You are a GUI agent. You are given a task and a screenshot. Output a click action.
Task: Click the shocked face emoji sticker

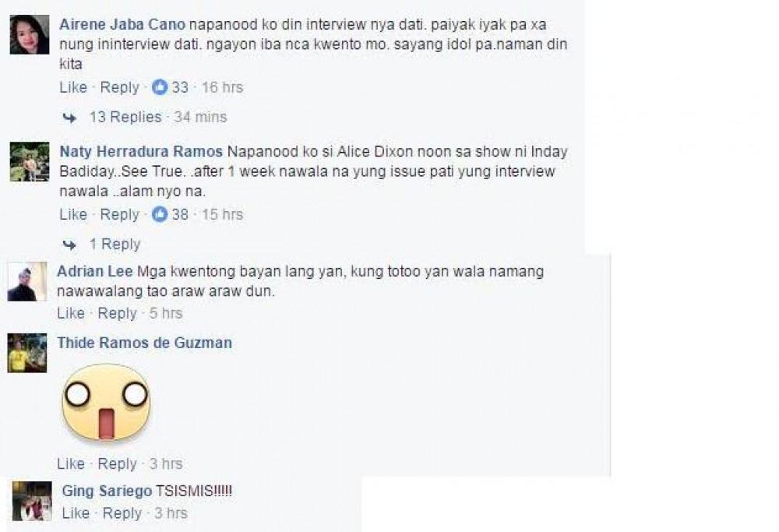[105, 403]
